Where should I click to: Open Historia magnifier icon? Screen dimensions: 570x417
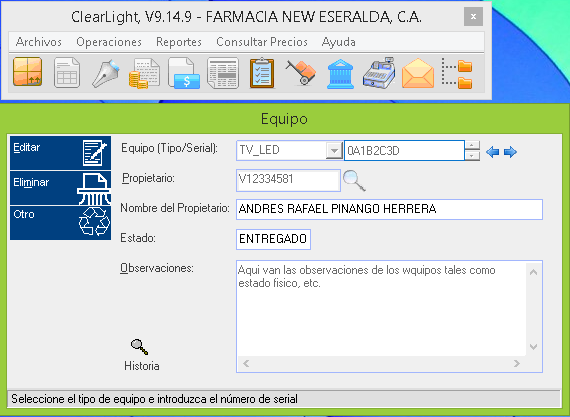point(140,347)
